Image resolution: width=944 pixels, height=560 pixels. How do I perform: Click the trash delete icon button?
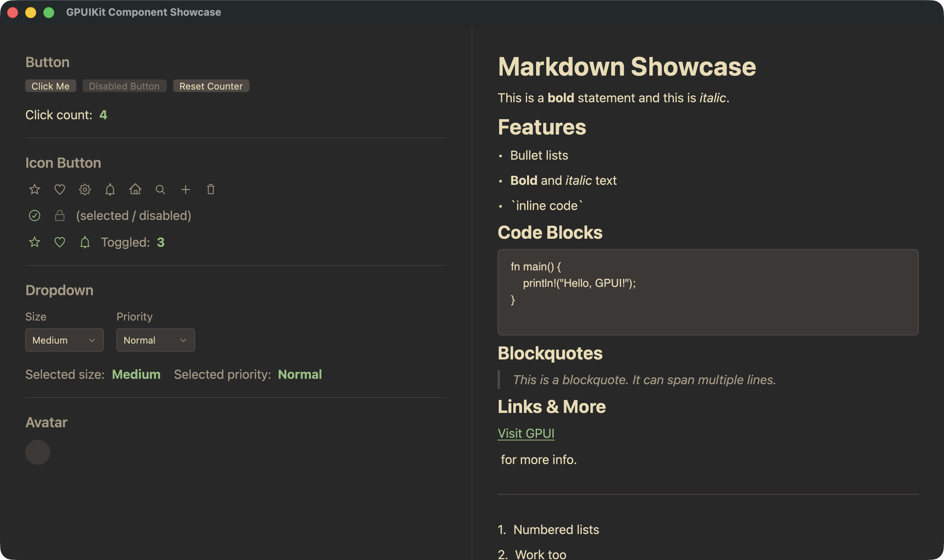pyautogui.click(x=211, y=190)
